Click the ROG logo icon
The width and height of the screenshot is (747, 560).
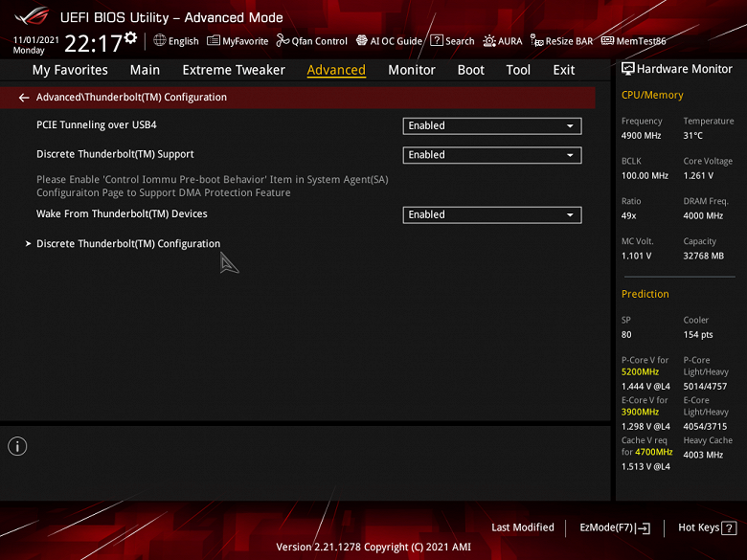32,15
